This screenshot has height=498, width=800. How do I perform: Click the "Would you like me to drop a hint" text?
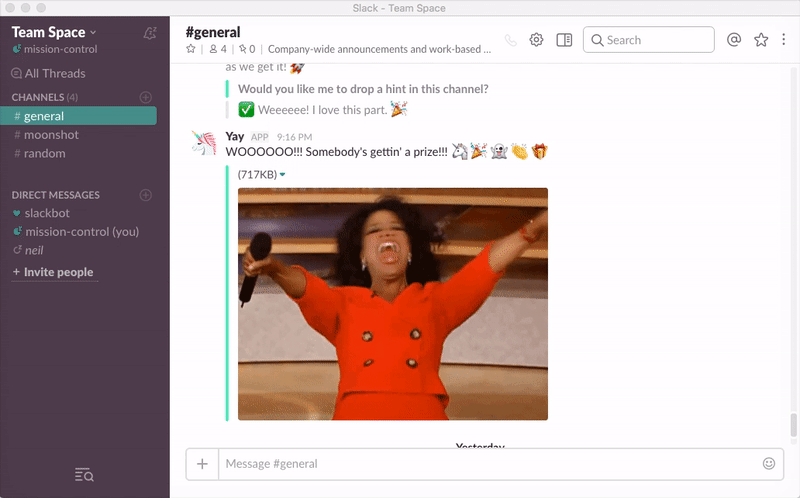363,89
